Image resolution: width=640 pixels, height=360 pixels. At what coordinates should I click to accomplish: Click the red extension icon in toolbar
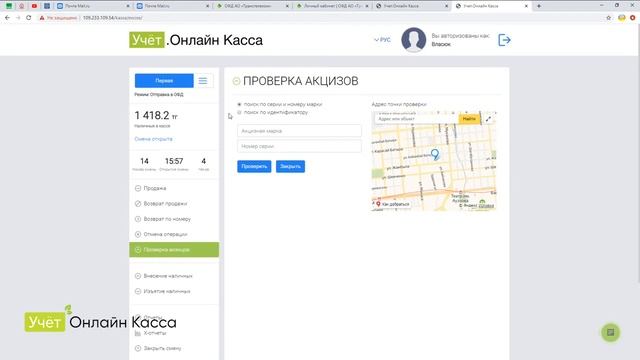[633, 18]
